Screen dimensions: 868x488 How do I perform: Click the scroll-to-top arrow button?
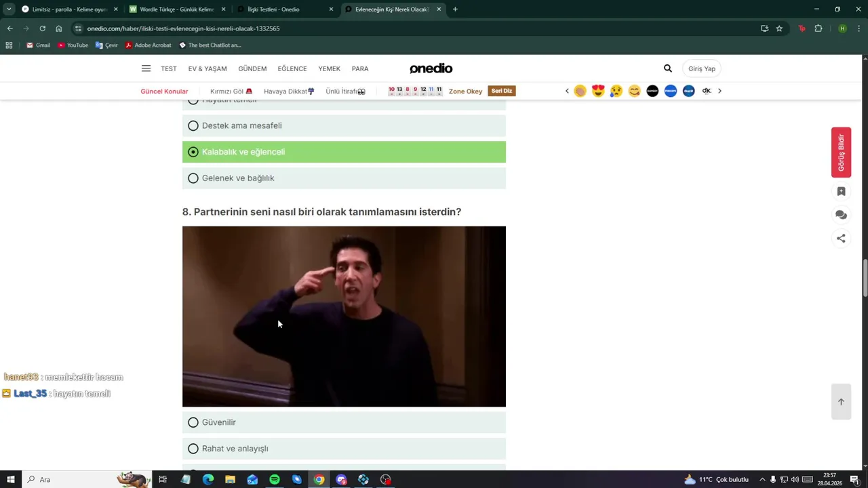coord(841,402)
